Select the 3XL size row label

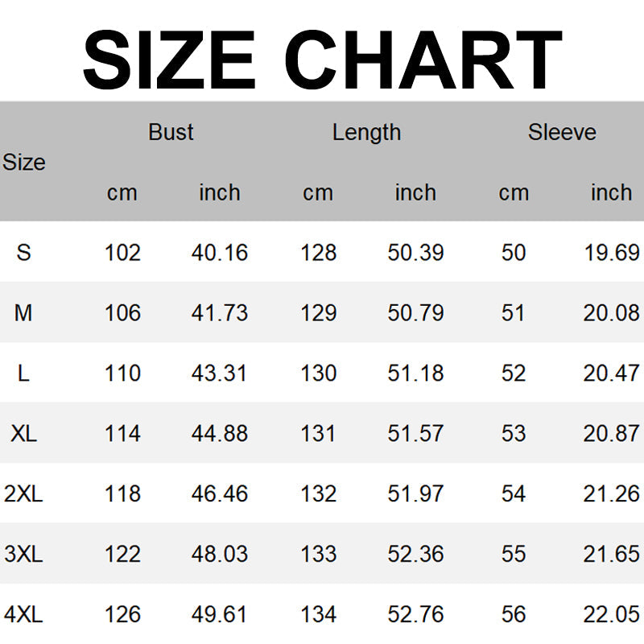point(23,554)
